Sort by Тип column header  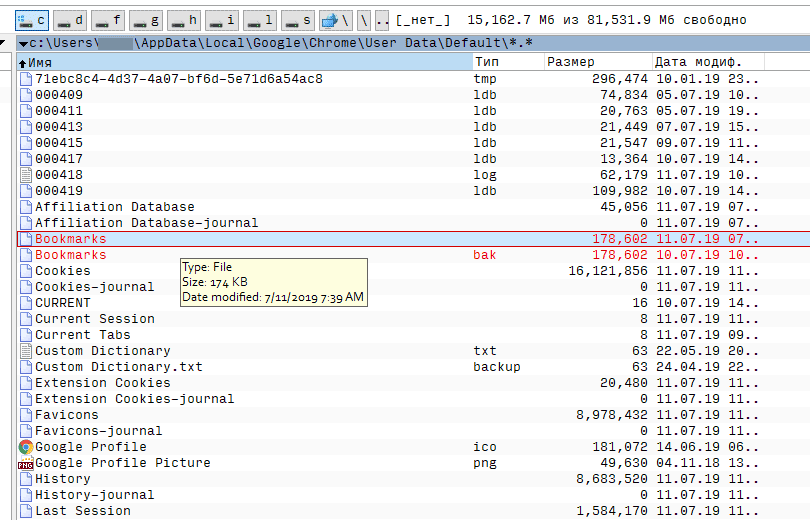pyautogui.click(x=508, y=62)
